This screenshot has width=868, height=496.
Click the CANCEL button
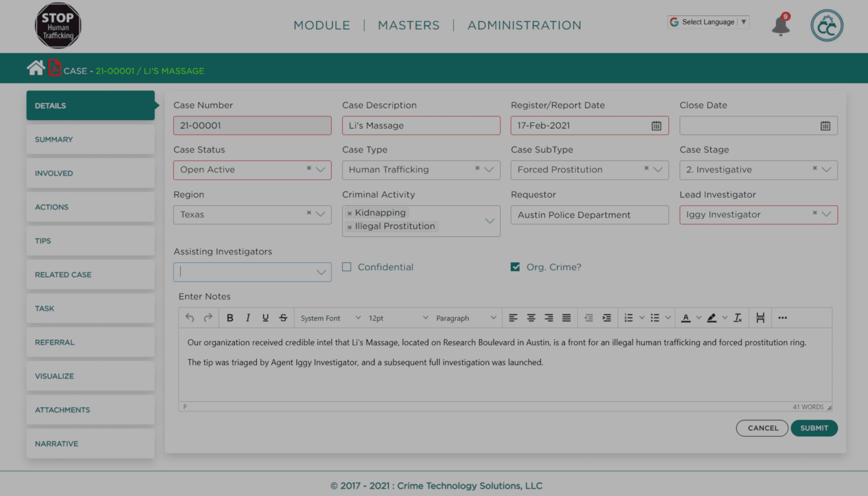click(762, 428)
